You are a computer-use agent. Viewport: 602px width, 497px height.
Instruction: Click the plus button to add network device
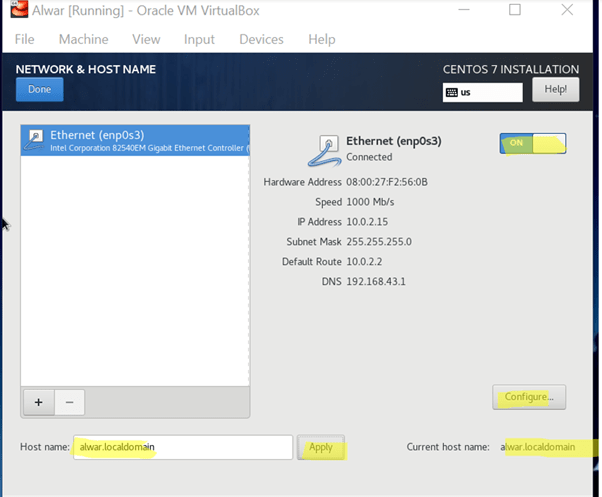pos(38,402)
